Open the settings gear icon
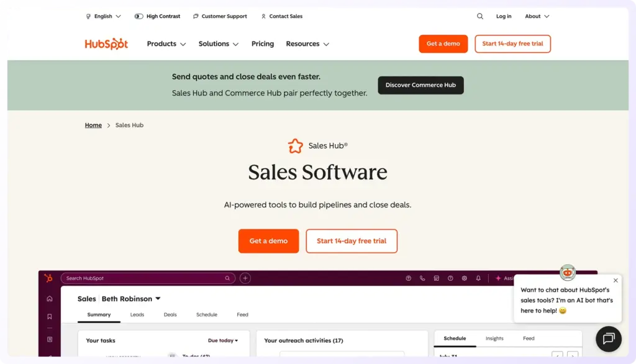 (x=464, y=278)
